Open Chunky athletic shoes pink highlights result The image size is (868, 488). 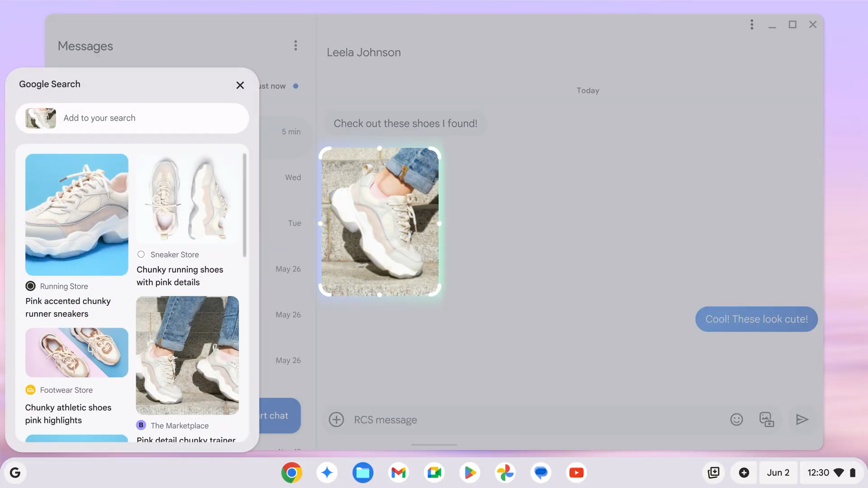68,414
